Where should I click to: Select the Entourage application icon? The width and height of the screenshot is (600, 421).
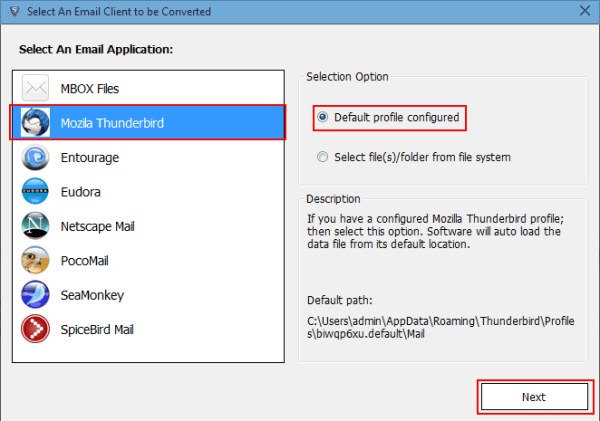[x=36, y=157]
